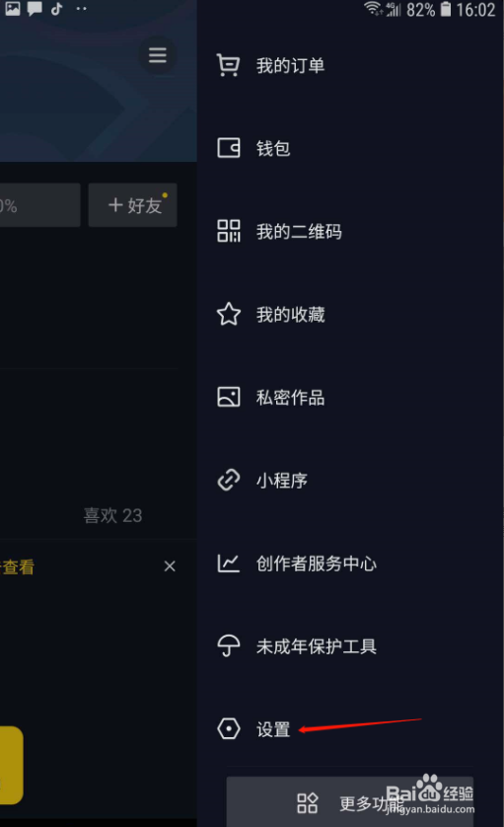The width and height of the screenshot is (504, 827).
Task: Open 设置 menu item
Action: click(x=273, y=729)
